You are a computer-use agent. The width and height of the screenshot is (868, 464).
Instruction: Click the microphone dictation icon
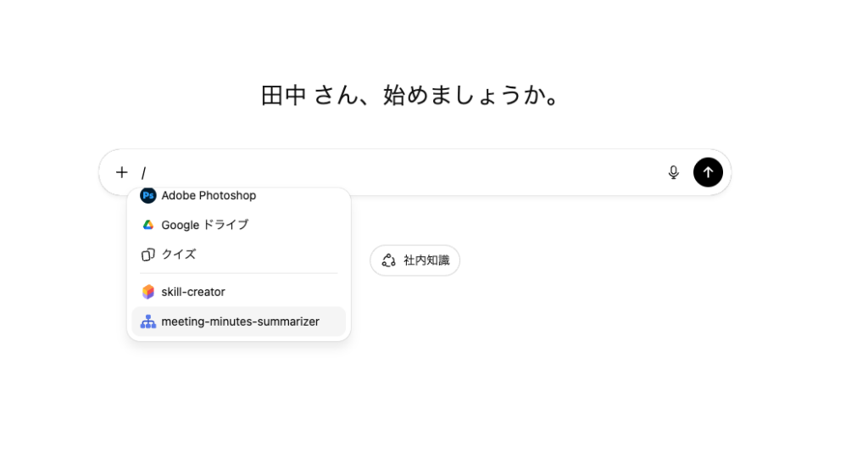pyautogui.click(x=674, y=172)
